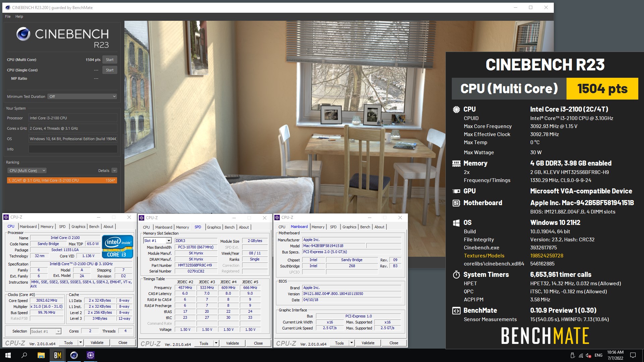Open Tools dropdown arrow in SPD window
Image resolution: width=644 pixels, height=362 pixels.
pos(216,343)
